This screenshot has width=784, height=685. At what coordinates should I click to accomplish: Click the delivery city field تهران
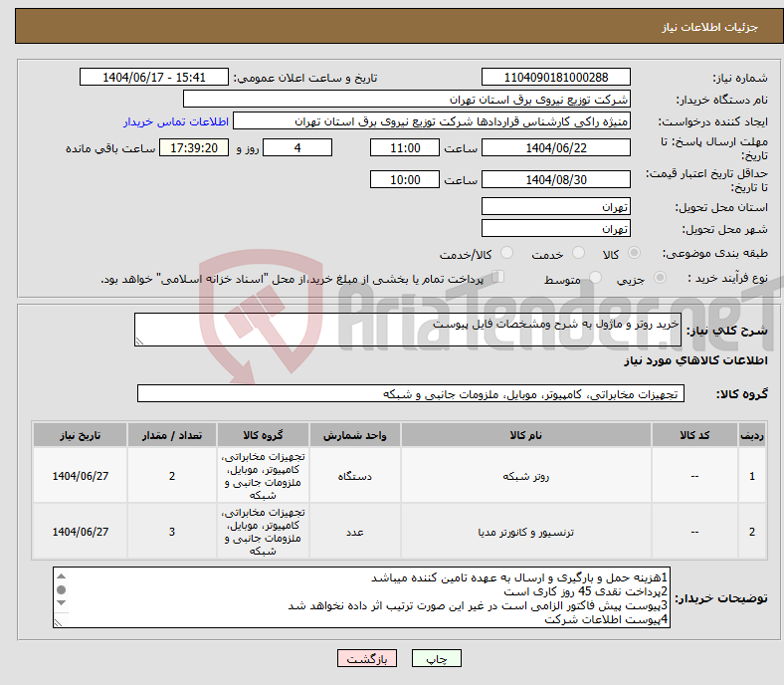coord(556,228)
